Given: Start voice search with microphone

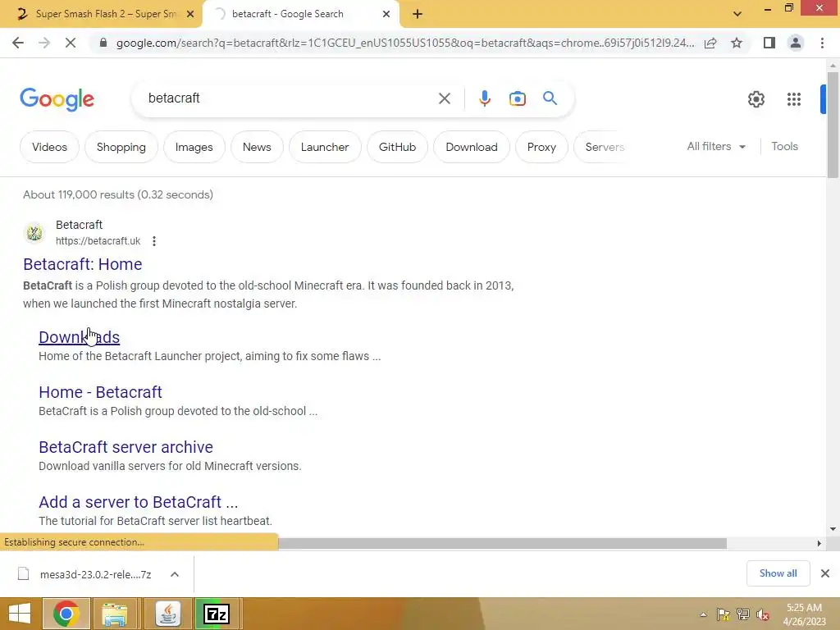Looking at the screenshot, I should click(x=484, y=98).
